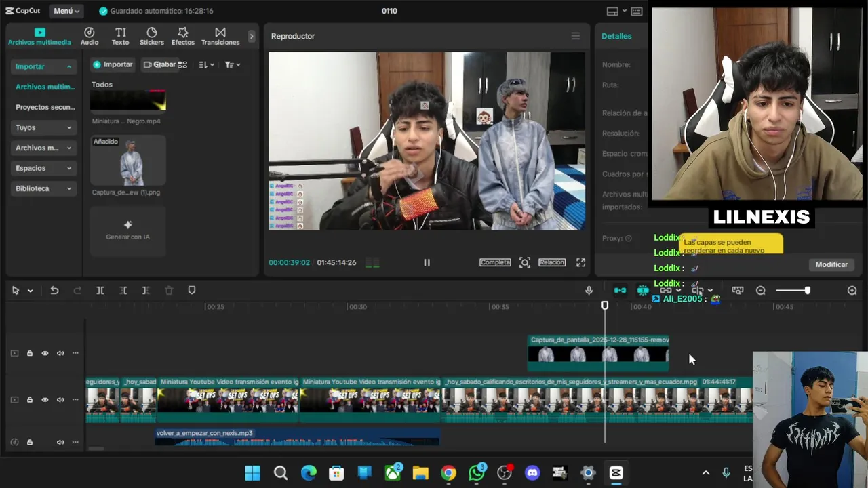Open the pointer tool mode dropdown
The width and height of the screenshot is (868, 488).
30,291
